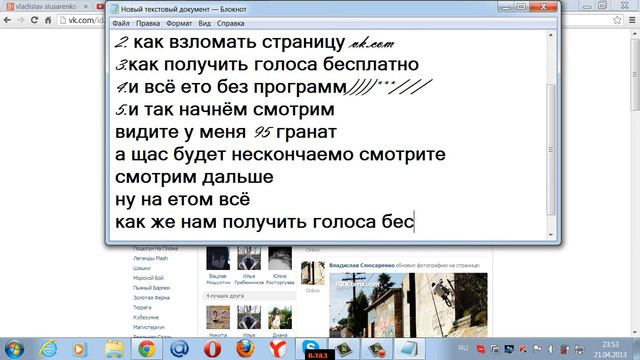
Task: Switch to Notepad on the taskbar
Action: [409, 349]
